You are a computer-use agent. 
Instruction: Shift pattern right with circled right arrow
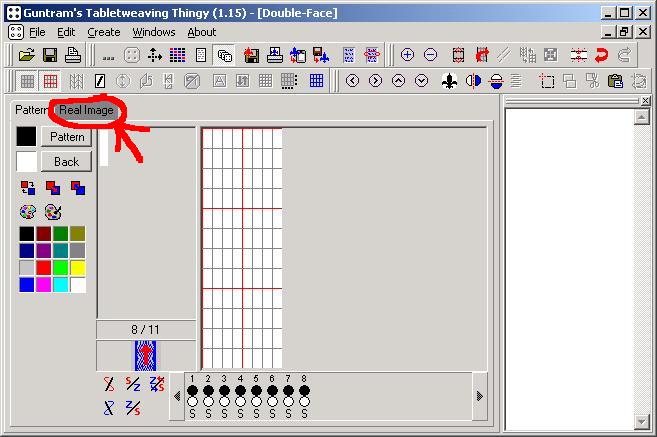(375, 80)
